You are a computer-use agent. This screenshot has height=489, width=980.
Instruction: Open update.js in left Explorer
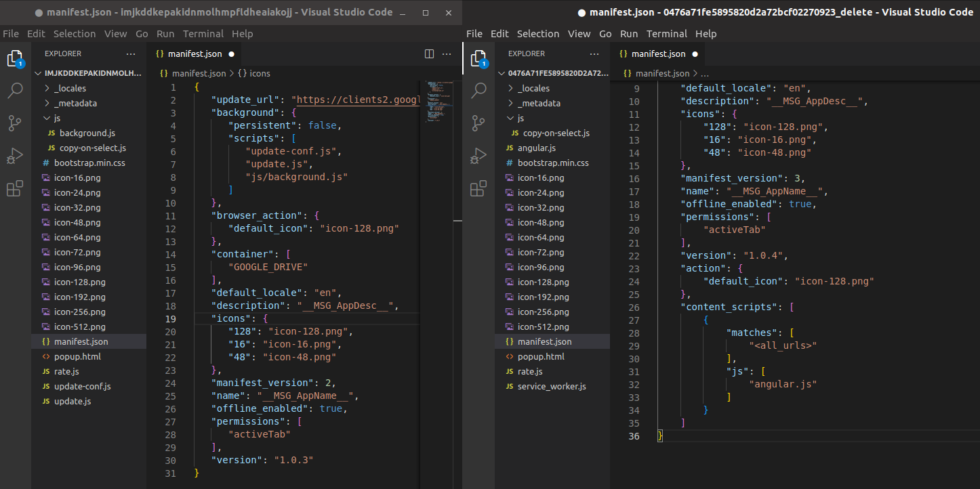click(89, 401)
